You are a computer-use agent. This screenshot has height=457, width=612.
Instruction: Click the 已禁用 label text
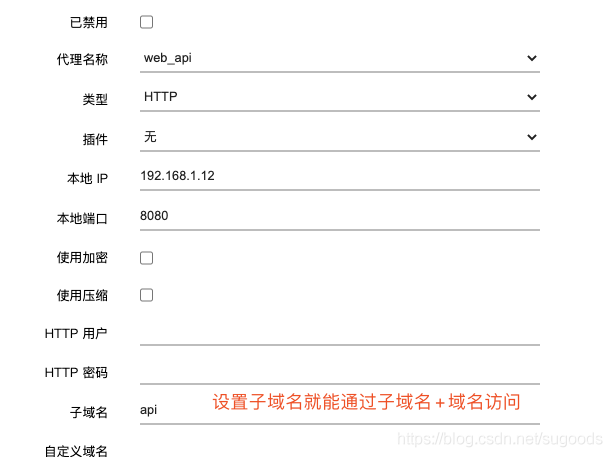pyautogui.click(x=88, y=21)
